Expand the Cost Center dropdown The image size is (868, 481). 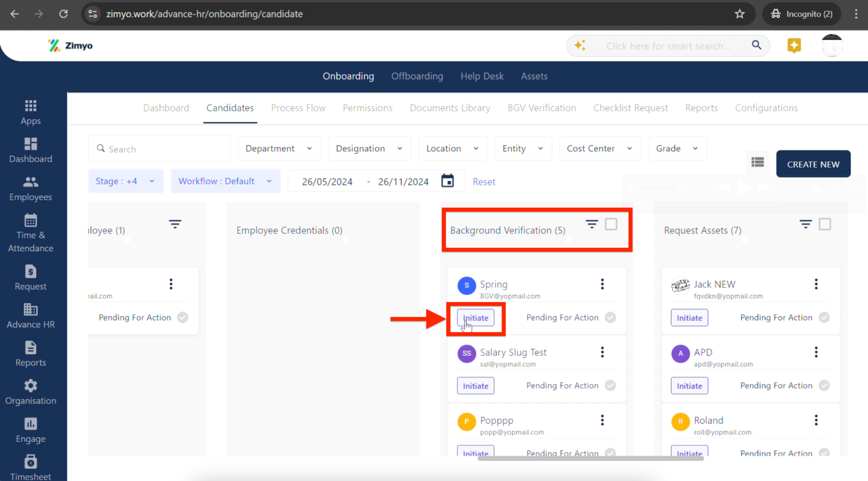pyautogui.click(x=599, y=148)
